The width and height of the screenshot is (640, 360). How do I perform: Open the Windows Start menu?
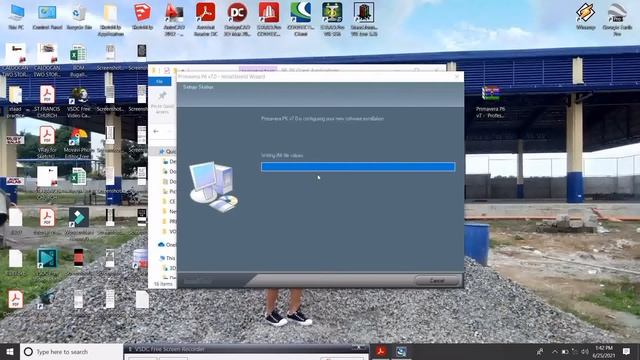coord(10,351)
